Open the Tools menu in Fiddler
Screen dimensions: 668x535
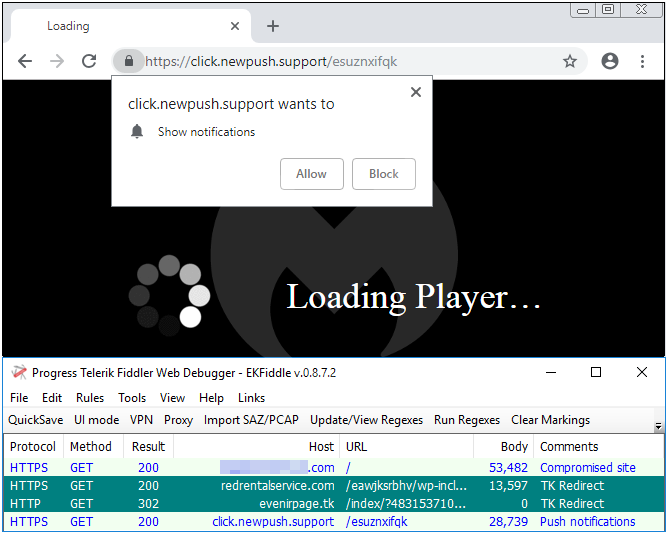pos(132,398)
